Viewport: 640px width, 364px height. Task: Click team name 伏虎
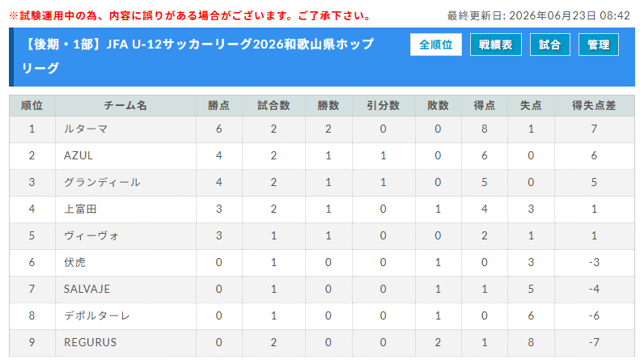pos(74,262)
